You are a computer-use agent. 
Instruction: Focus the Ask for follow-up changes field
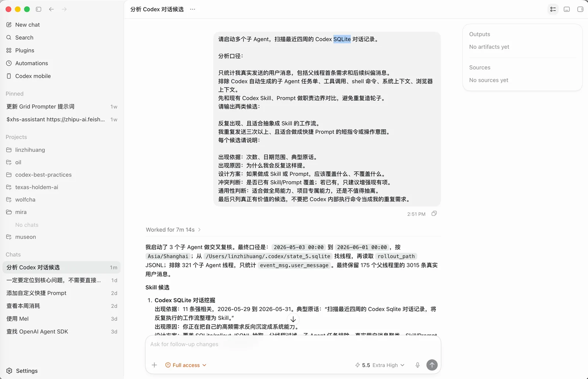293,344
